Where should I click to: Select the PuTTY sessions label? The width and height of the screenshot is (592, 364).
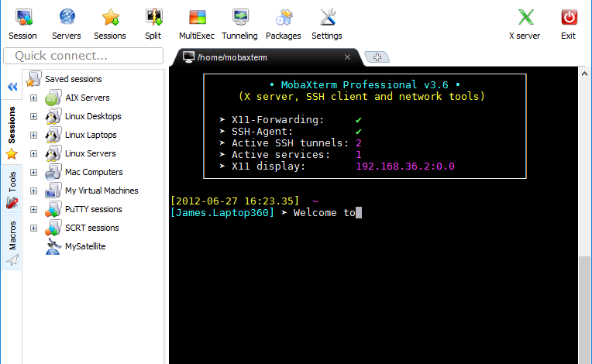coord(94,209)
